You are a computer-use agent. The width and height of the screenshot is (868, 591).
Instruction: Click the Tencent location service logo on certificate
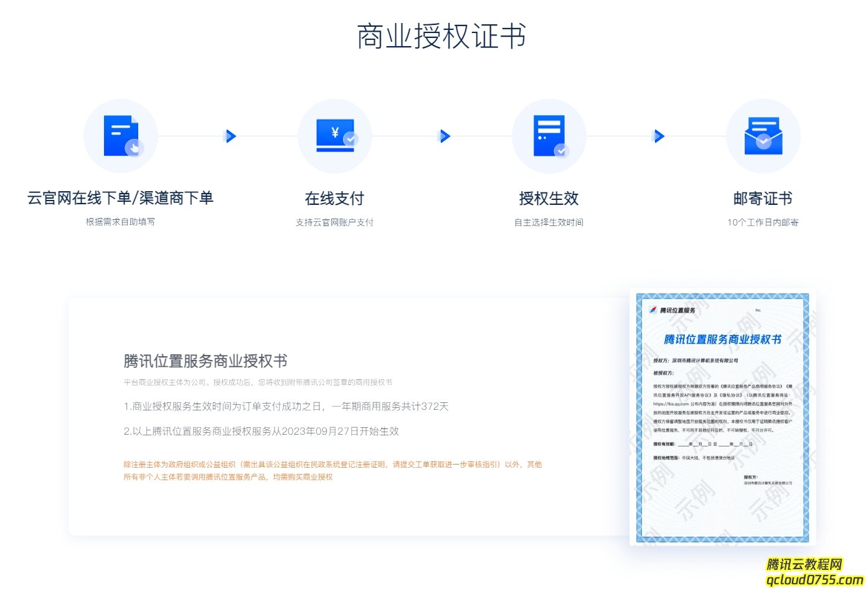click(x=672, y=310)
